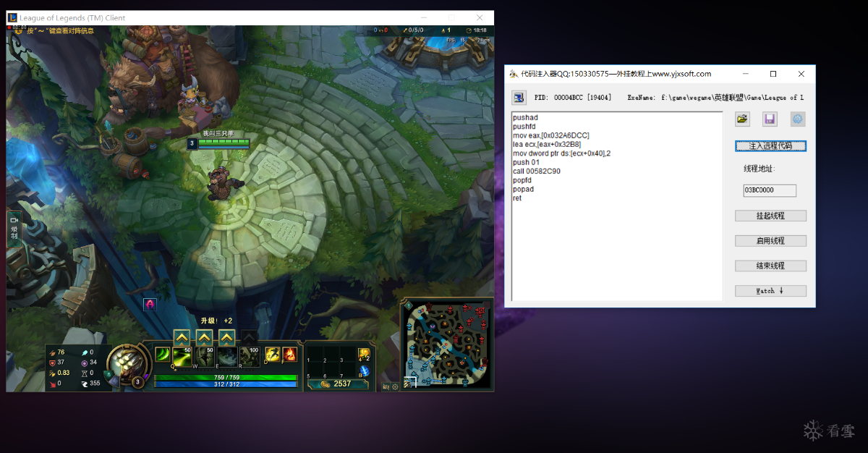Click the injector window title icon
The image size is (868, 453).
pyautogui.click(x=513, y=74)
